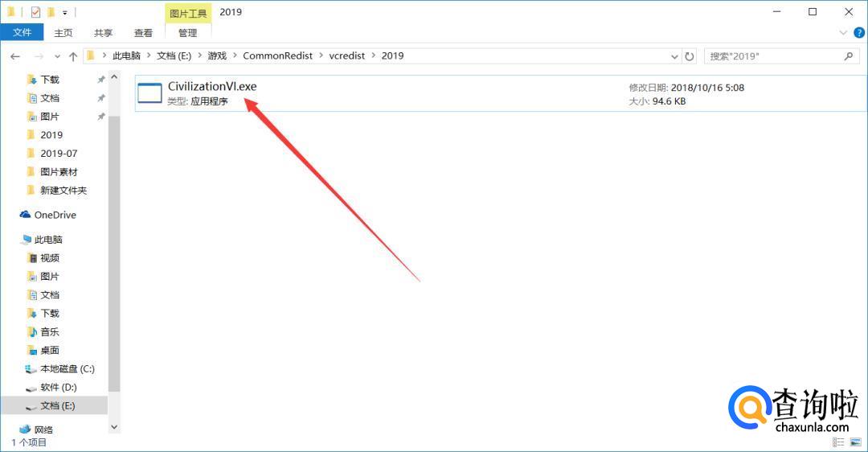Click new folder icon in quick access toolbar
This screenshot has width=868, height=452.
point(51,11)
